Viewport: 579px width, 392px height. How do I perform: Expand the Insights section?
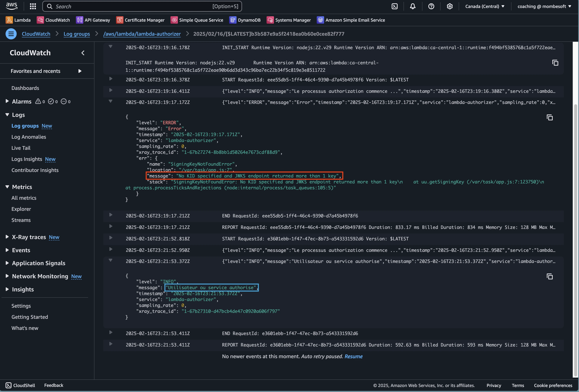[7, 289]
